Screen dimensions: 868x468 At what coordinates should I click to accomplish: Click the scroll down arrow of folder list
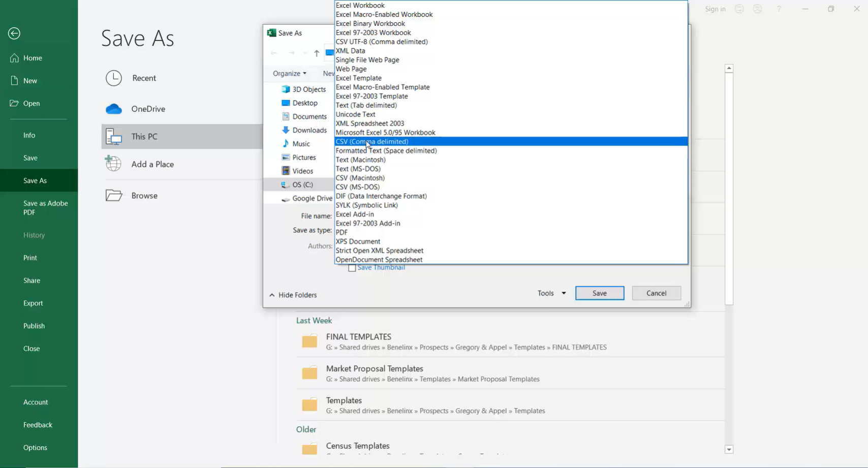729,449
